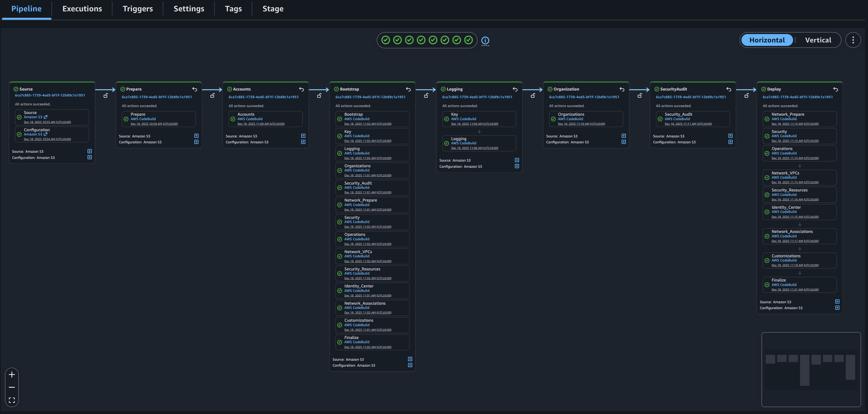Click rollback icon on Prepare stage
The height and width of the screenshot is (414, 868).
[x=195, y=89]
